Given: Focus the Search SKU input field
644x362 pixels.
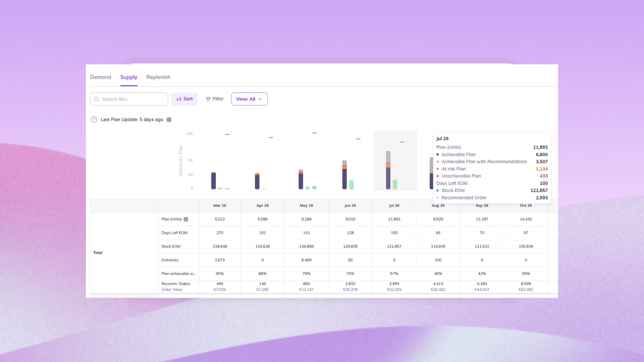Looking at the screenshot, I should [133, 99].
